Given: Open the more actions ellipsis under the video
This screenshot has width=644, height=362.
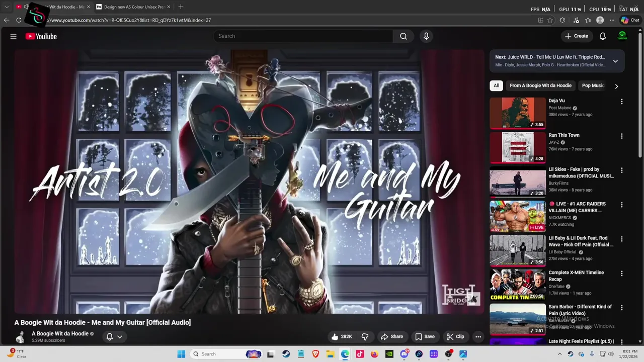Looking at the screenshot, I should pos(478,336).
